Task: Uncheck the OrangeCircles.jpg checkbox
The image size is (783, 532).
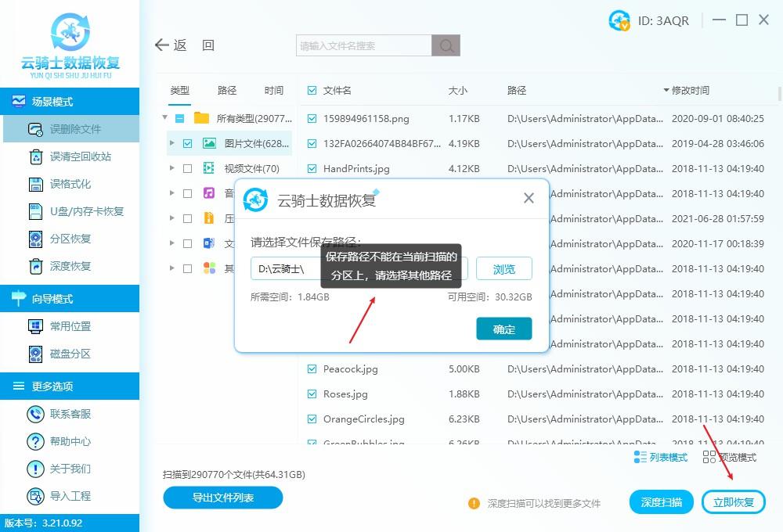Action: point(312,419)
